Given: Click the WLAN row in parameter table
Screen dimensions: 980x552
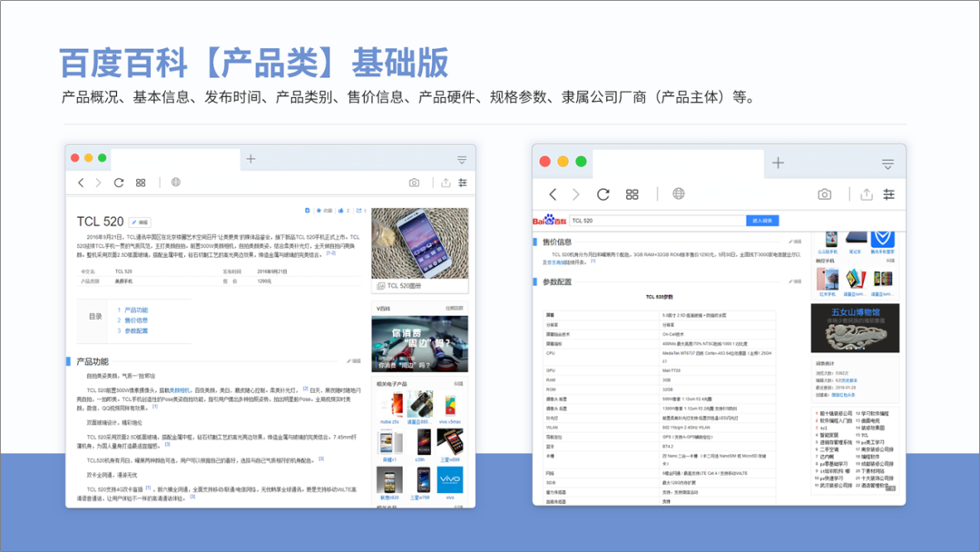Looking at the screenshot, I should 660,428.
